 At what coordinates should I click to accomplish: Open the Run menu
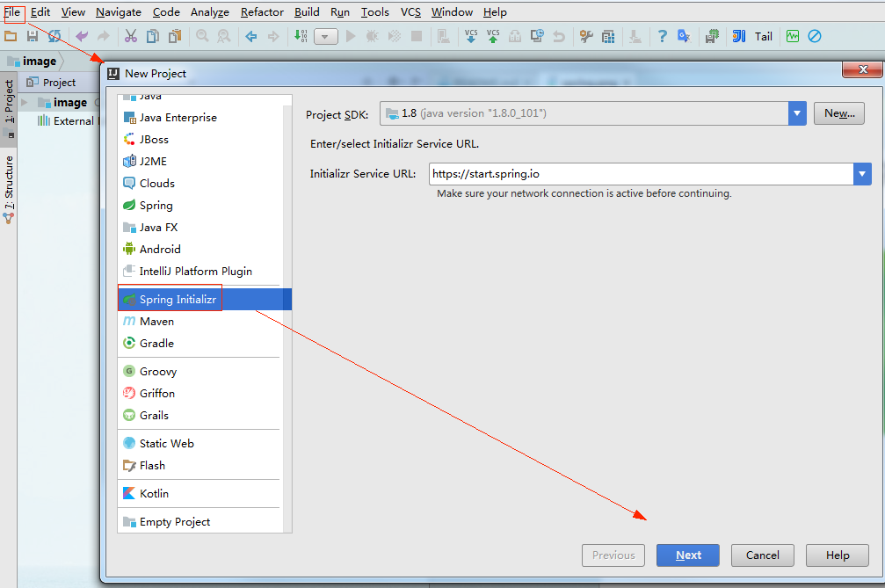340,11
